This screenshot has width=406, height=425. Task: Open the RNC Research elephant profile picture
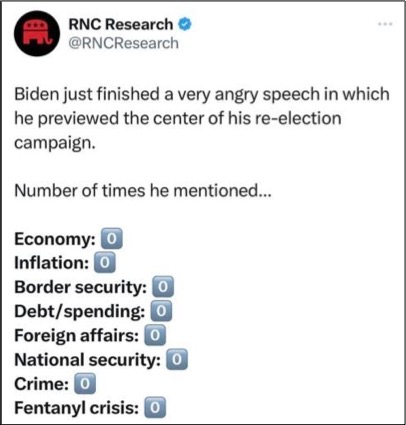click(37, 33)
